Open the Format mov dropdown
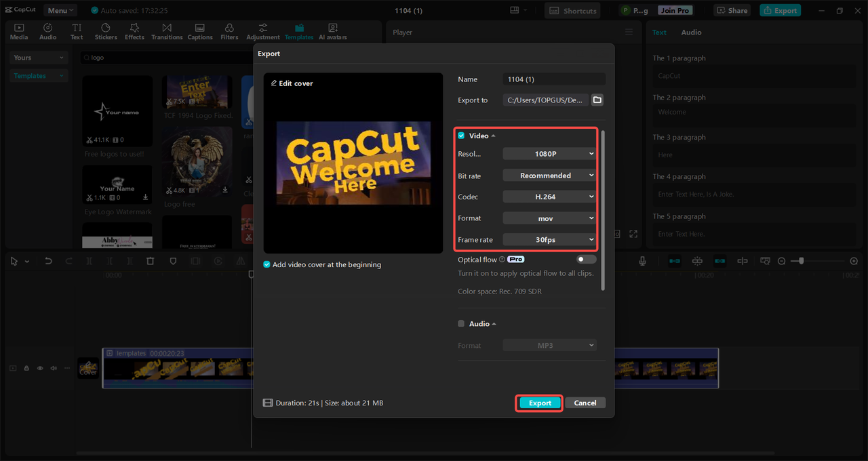868x461 pixels. tap(549, 218)
